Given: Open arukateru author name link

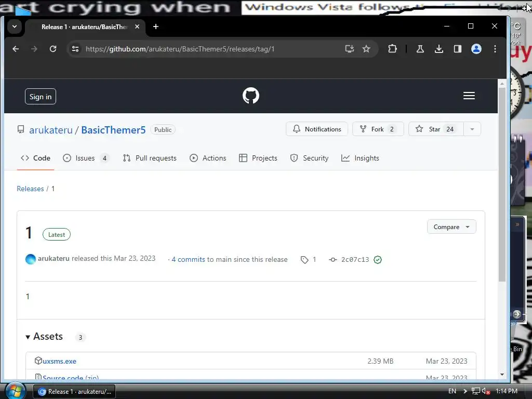Looking at the screenshot, I should pos(54,259).
